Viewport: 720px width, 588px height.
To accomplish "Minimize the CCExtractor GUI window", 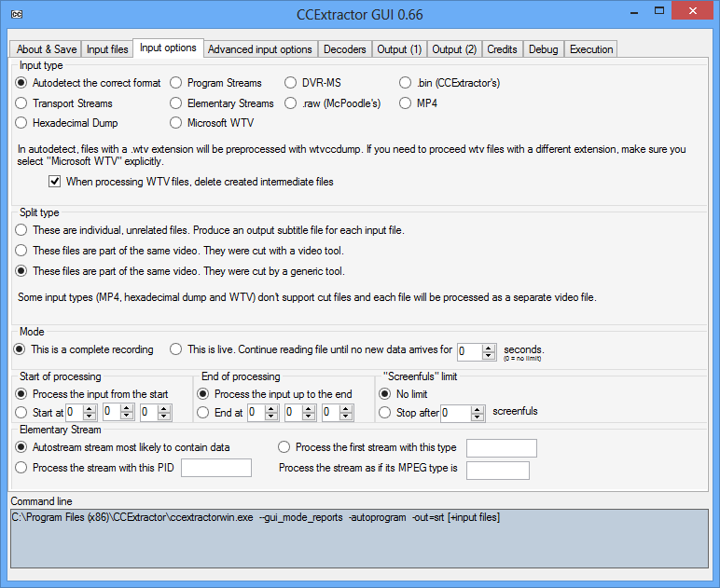I will (634, 12).
